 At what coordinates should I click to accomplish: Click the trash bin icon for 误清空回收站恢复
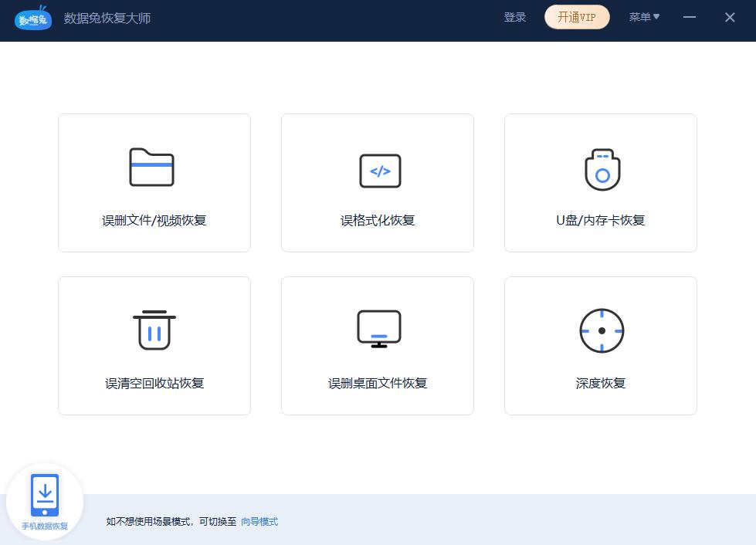pos(154,330)
